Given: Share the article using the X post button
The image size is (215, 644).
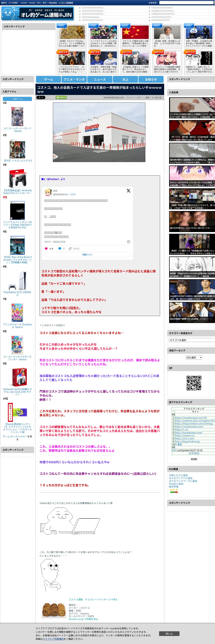Looking at the screenshot, I should [41, 97].
